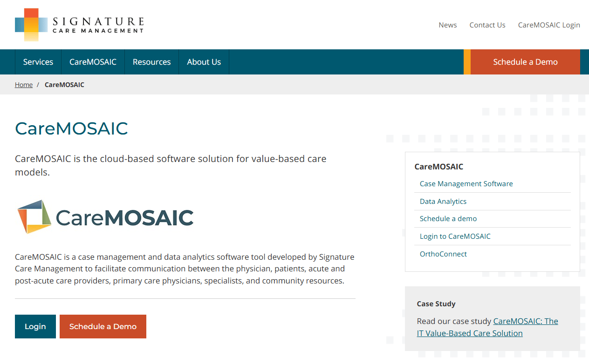Open the About Us menu
Screen dimensions: 589x364
204,62
